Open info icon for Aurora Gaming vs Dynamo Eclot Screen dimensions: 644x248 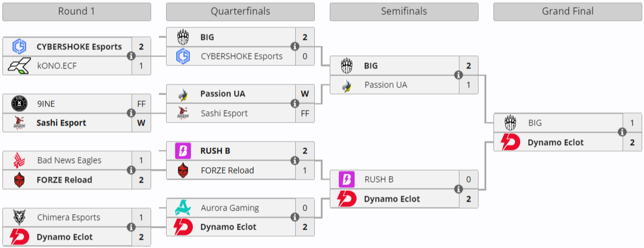point(295,218)
